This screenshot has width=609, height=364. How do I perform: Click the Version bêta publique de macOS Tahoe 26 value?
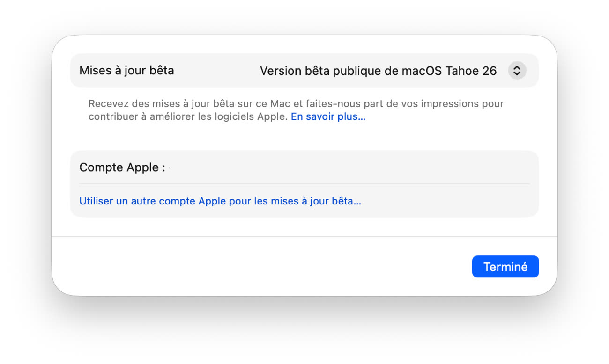(378, 71)
